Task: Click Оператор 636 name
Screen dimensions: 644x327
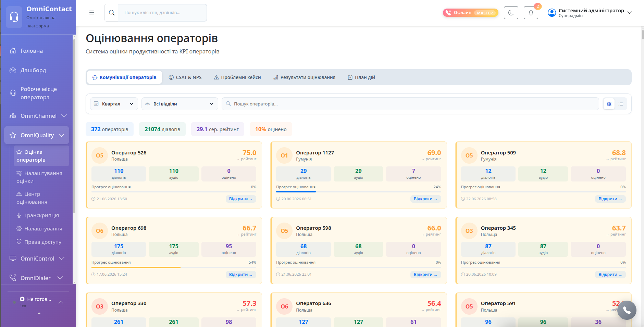Action: click(313, 303)
